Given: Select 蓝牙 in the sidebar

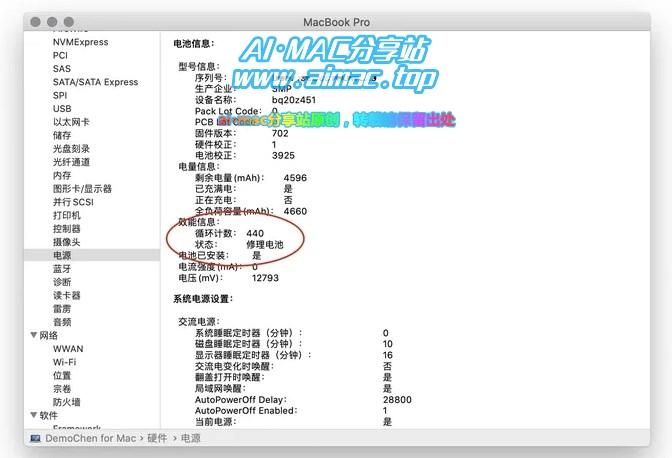Looking at the screenshot, I should [62, 269].
